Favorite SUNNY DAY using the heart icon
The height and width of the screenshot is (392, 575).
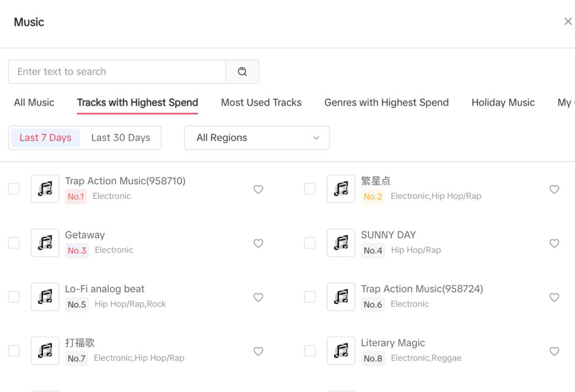[x=554, y=243]
